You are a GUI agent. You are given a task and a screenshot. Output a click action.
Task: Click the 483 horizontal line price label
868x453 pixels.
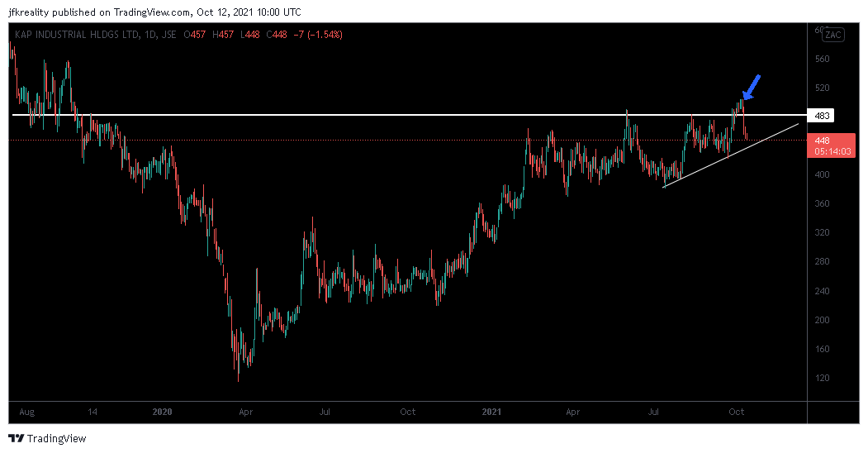click(822, 116)
